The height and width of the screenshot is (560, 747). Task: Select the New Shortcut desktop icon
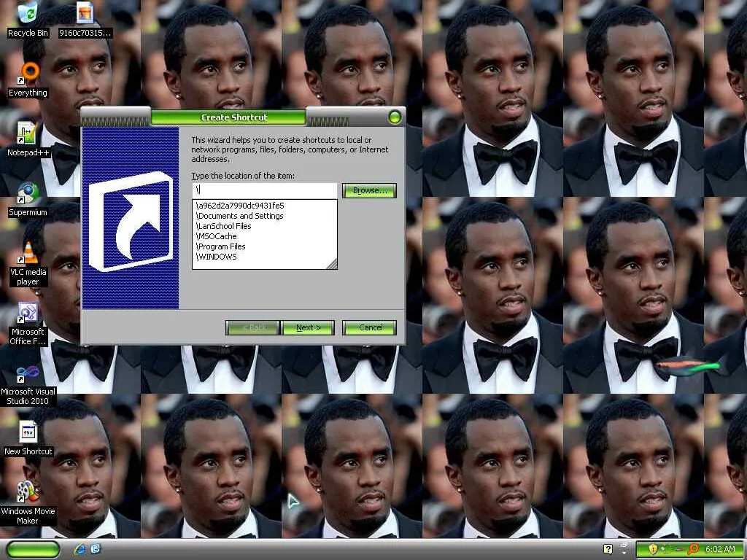point(28,438)
